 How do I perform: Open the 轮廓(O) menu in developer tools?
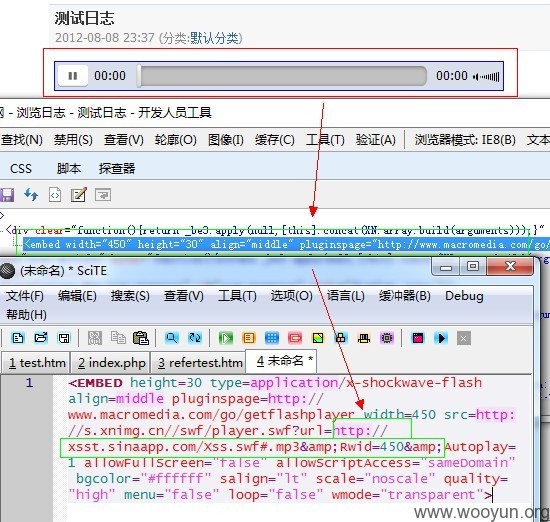click(175, 140)
